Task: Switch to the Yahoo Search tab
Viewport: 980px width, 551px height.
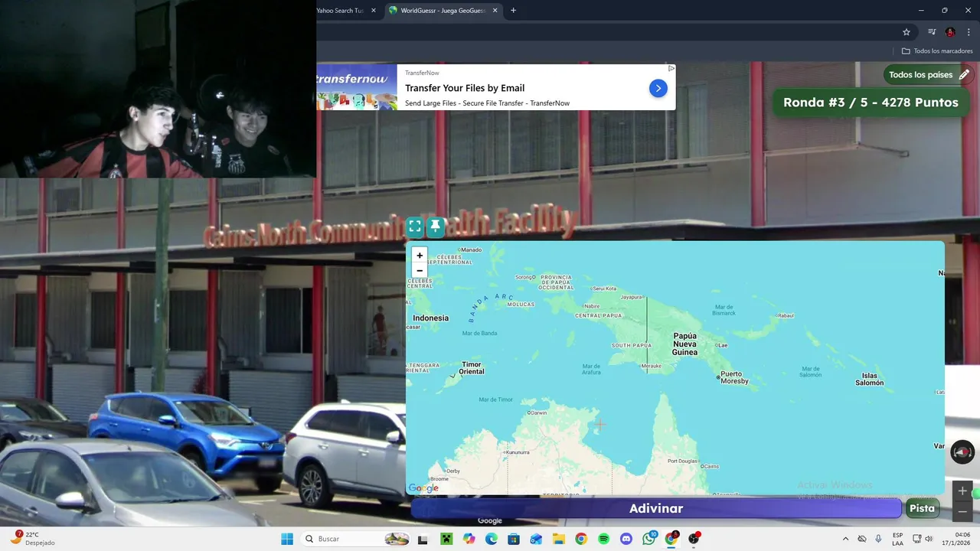Action: tap(339, 11)
